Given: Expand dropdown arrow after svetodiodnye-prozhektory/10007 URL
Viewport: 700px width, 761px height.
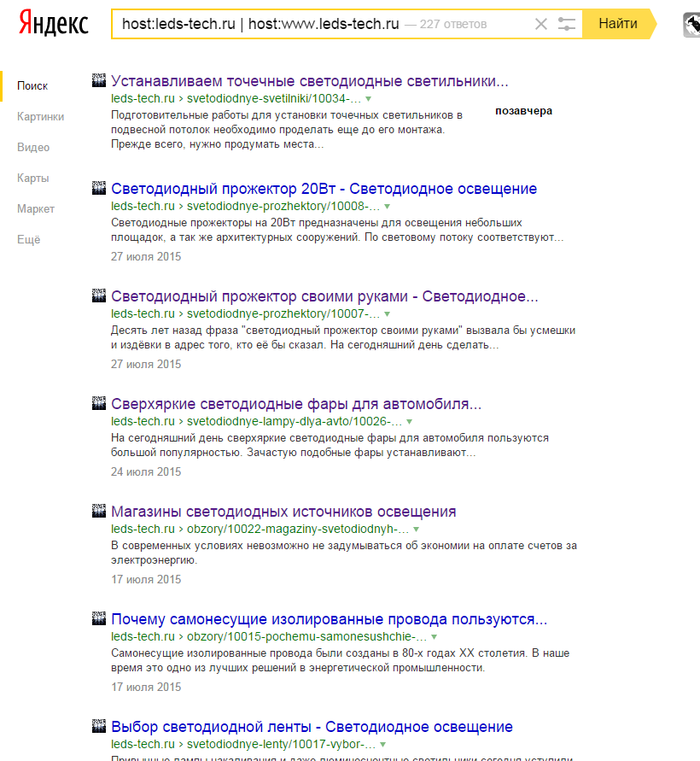Looking at the screenshot, I should point(387,314).
